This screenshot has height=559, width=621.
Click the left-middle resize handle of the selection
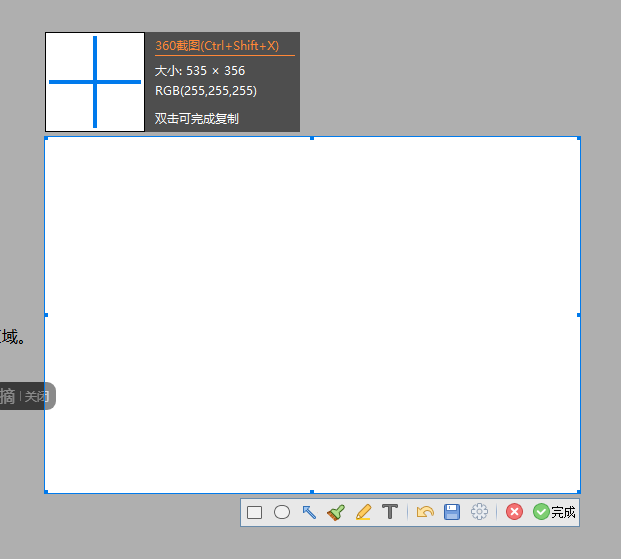tap(45, 315)
